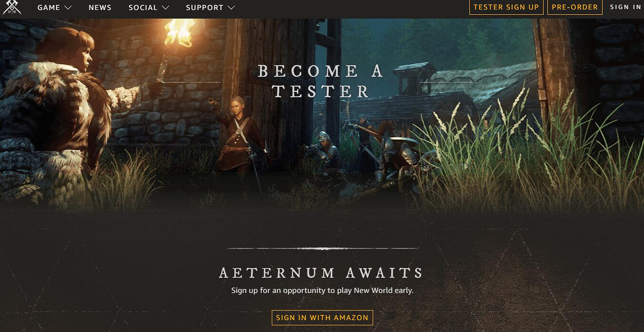
Task: Click the SIGN IN link
Action: pyautogui.click(x=625, y=7)
